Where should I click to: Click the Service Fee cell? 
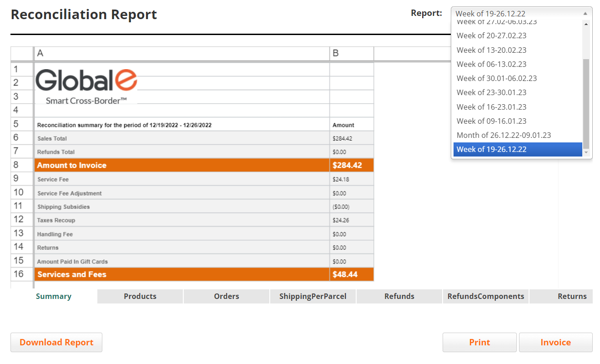[182, 179]
